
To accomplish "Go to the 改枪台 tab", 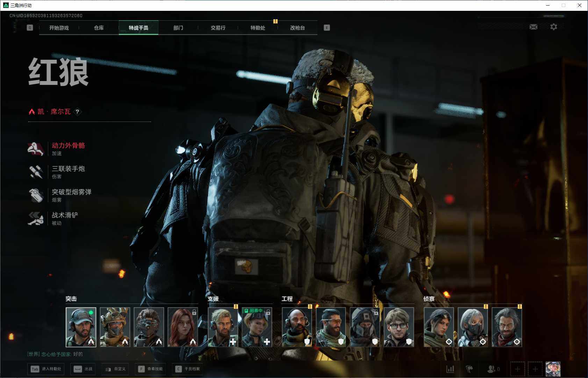I will 297,28.
